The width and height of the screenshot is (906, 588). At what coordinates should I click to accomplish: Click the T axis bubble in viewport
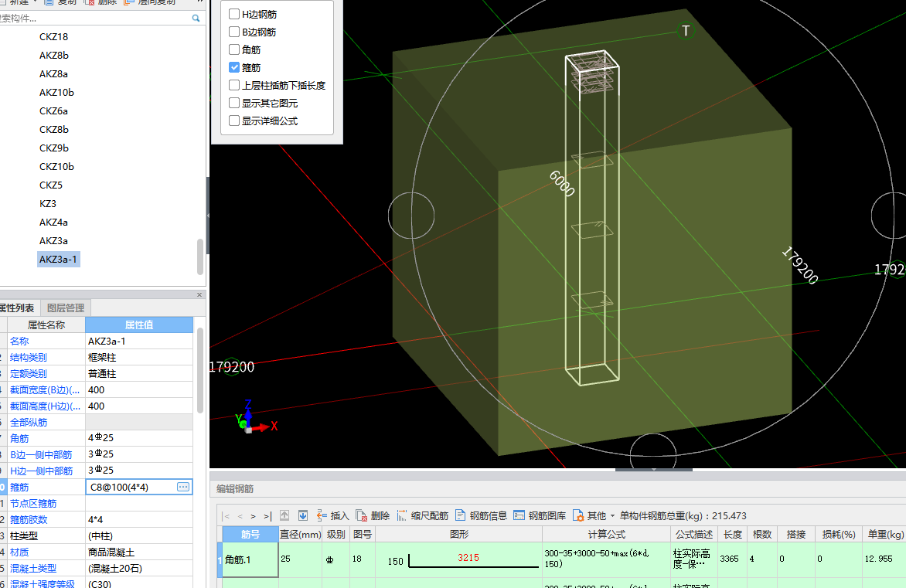686,31
